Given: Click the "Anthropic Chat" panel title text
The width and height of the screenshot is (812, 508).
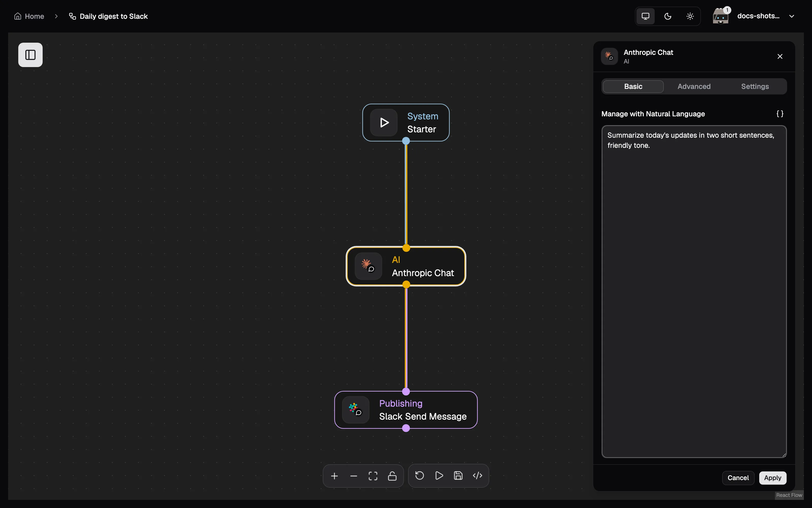Looking at the screenshot, I should point(648,52).
